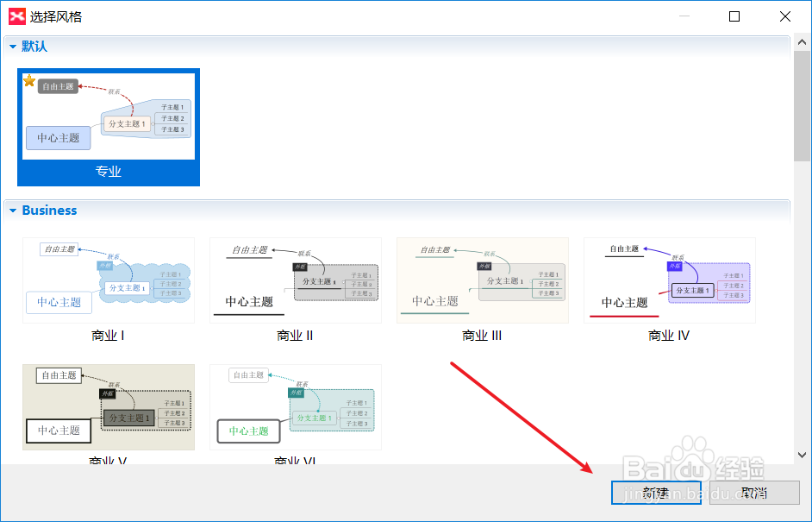Maximize the 选择风格 dialog
The height and width of the screenshot is (522, 812).
coord(734,16)
